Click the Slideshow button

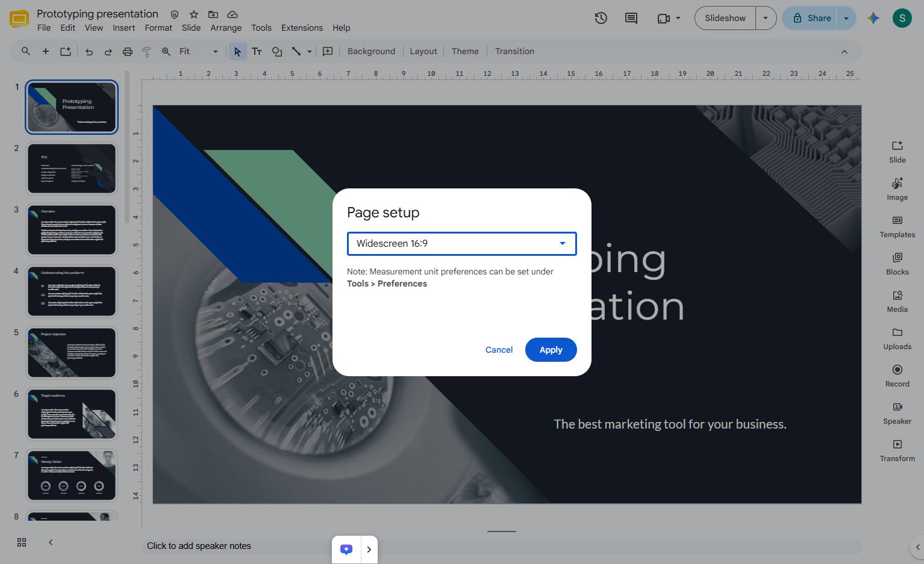click(x=725, y=18)
